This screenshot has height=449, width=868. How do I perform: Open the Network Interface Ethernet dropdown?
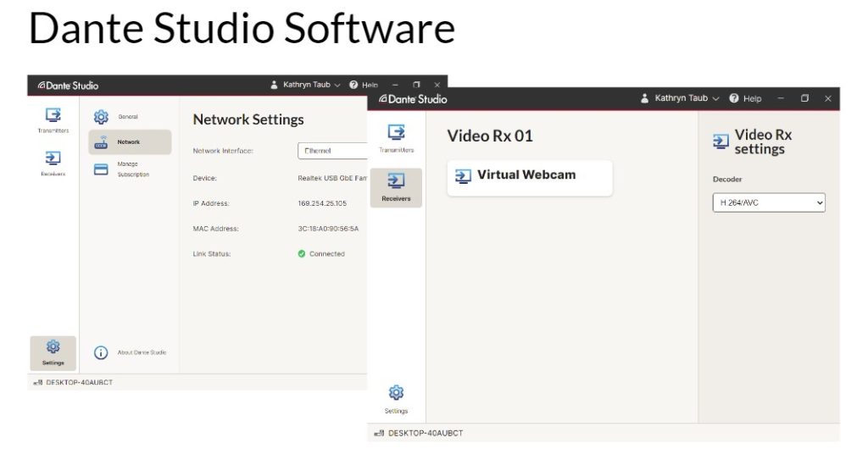[332, 151]
